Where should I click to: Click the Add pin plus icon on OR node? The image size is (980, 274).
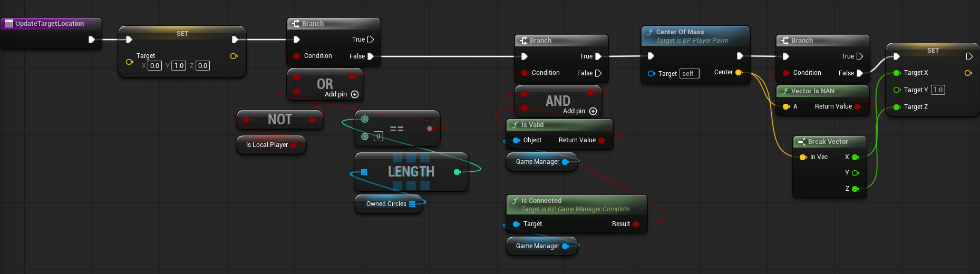coord(355,94)
